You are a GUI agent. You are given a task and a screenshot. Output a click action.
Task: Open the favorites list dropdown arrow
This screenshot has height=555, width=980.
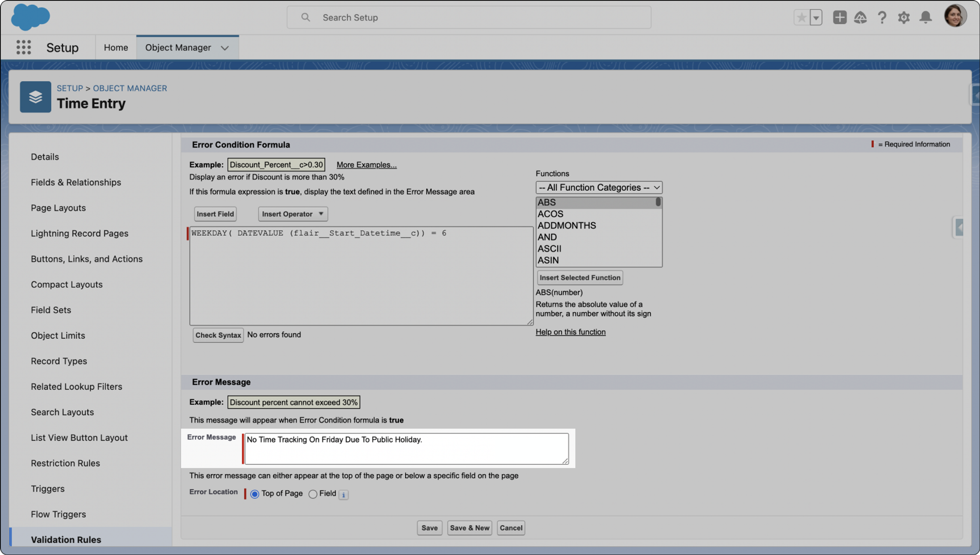816,18
